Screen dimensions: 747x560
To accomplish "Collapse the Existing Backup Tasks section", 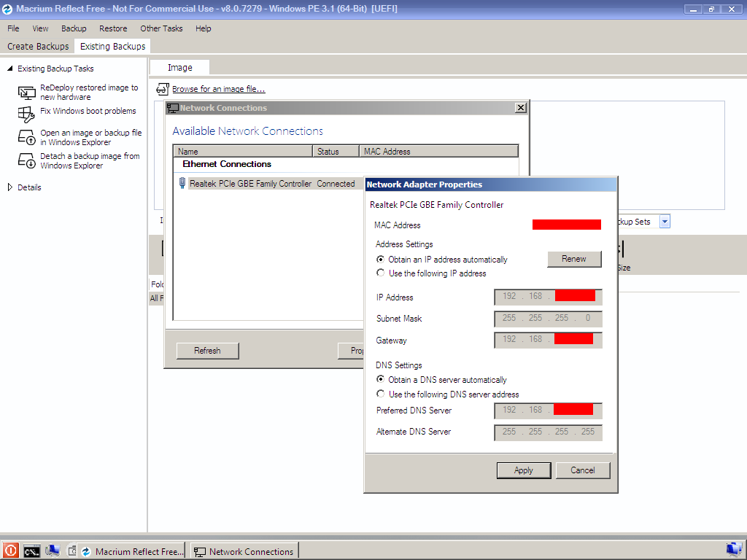I will [9, 68].
